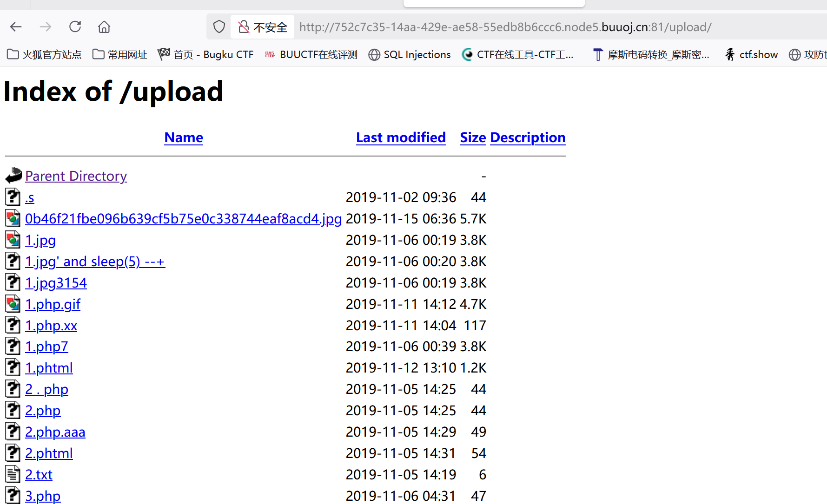The width and height of the screenshot is (827, 504).
Task: Open the browser home page
Action: [104, 27]
